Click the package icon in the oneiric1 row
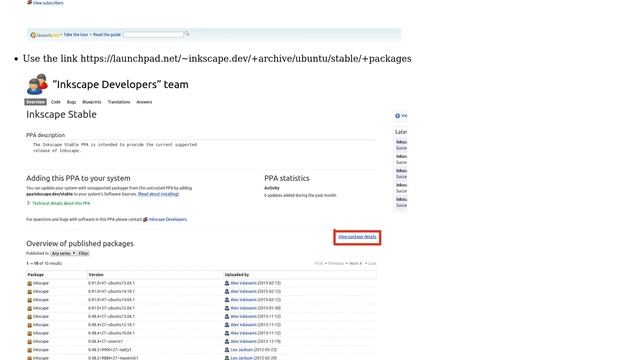This screenshot has height=360, width=640. point(29,342)
